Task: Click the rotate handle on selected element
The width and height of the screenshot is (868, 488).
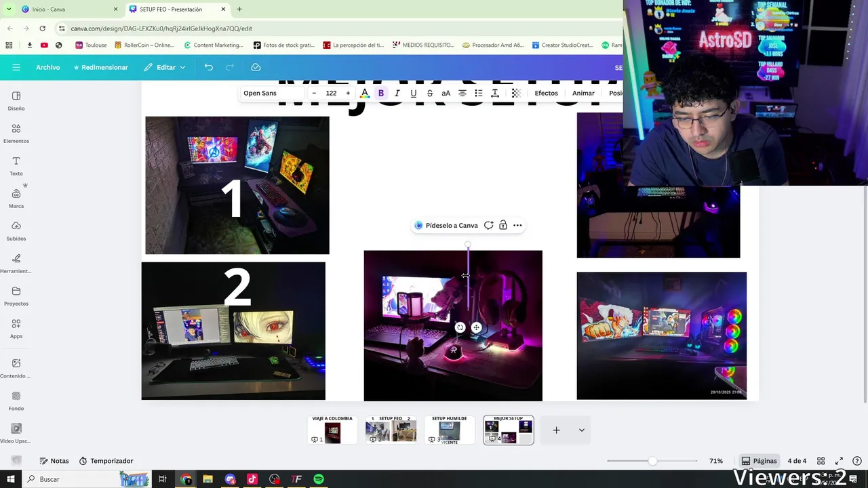Action: (460, 327)
